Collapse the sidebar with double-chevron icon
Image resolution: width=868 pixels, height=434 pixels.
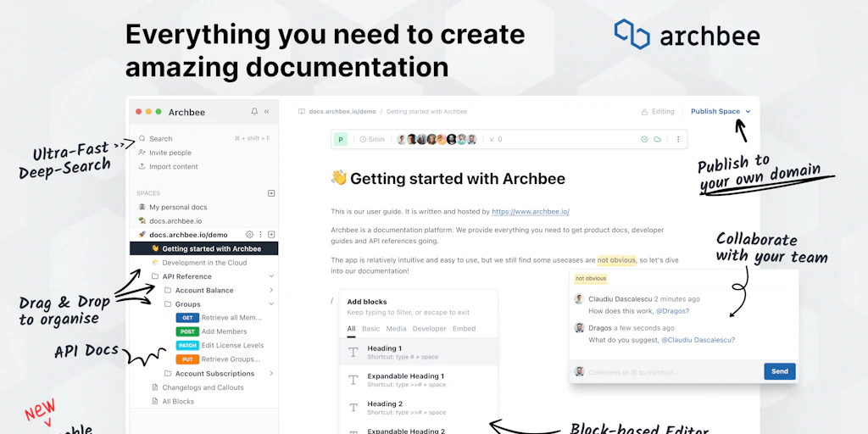tap(266, 112)
